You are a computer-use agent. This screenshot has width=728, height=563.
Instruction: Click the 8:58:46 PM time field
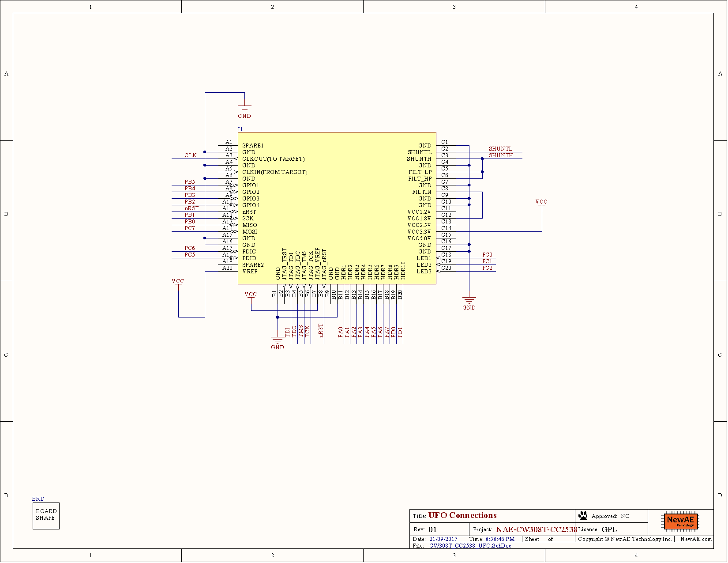coord(500,539)
